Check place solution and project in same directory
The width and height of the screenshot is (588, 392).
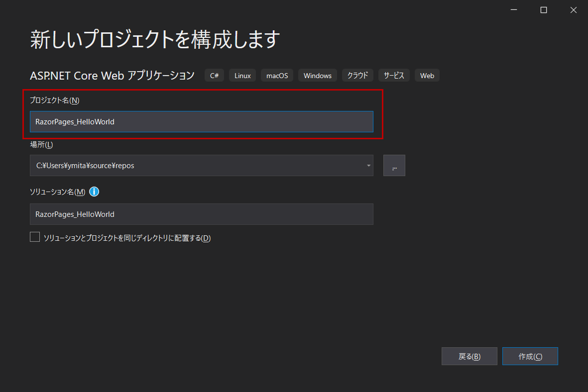click(x=35, y=237)
